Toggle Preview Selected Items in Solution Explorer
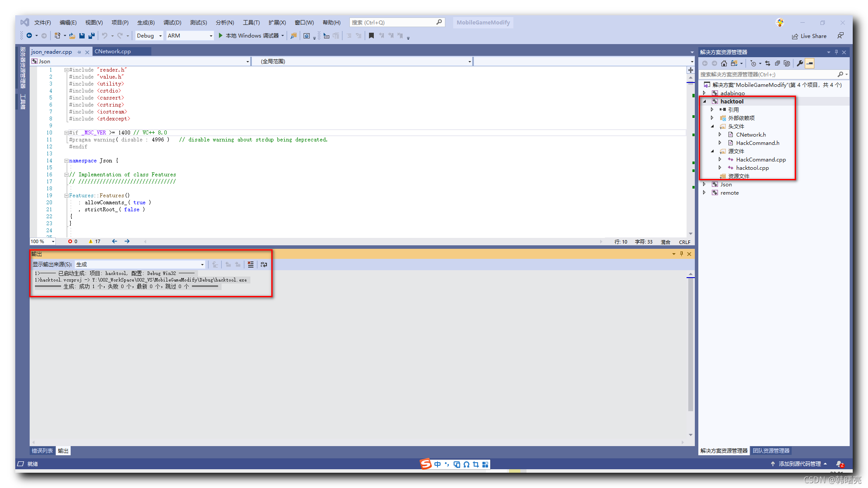The height and width of the screenshot is (488, 868). tap(810, 64)
